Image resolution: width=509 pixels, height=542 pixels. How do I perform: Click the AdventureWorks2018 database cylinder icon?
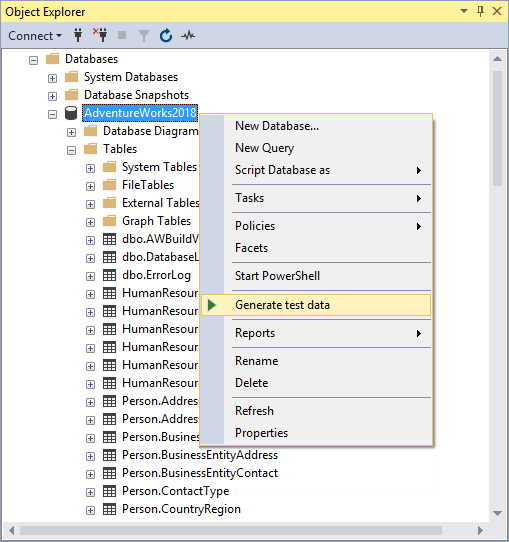71,113
